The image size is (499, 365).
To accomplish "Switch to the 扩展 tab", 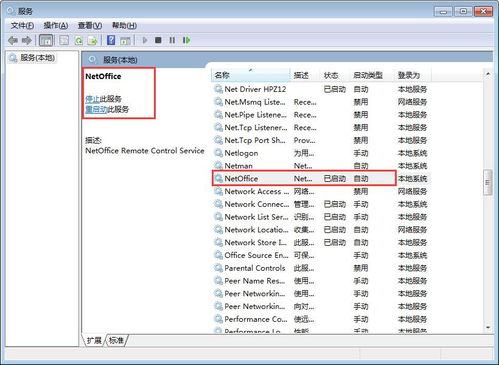I will click(94, 340).
